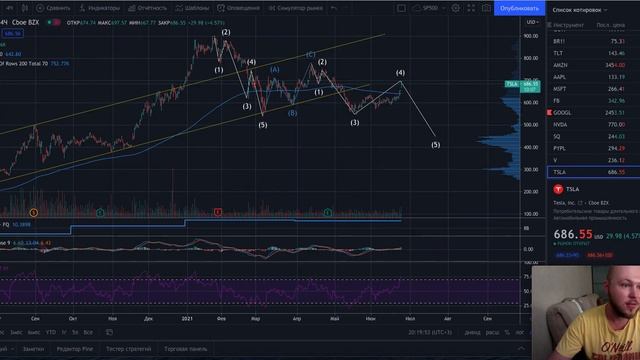Toggle the лог logarithmic scale
This screenshot has height=360, width=640.
tap(519, 332)
